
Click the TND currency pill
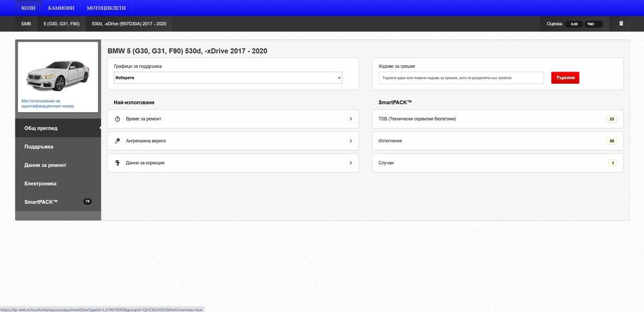point(594,24)
